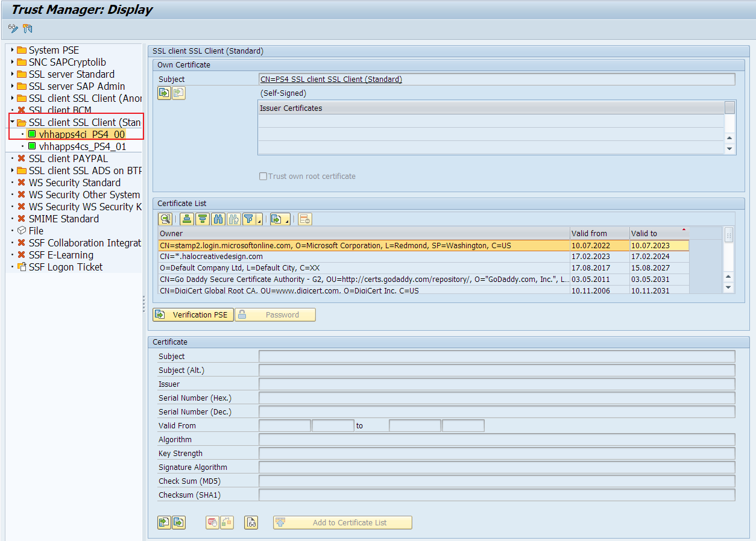This screenshot has height=541, width=756.
Task: Click the Sort Descending icon in Certificate List
Action: tap(203, 219)
